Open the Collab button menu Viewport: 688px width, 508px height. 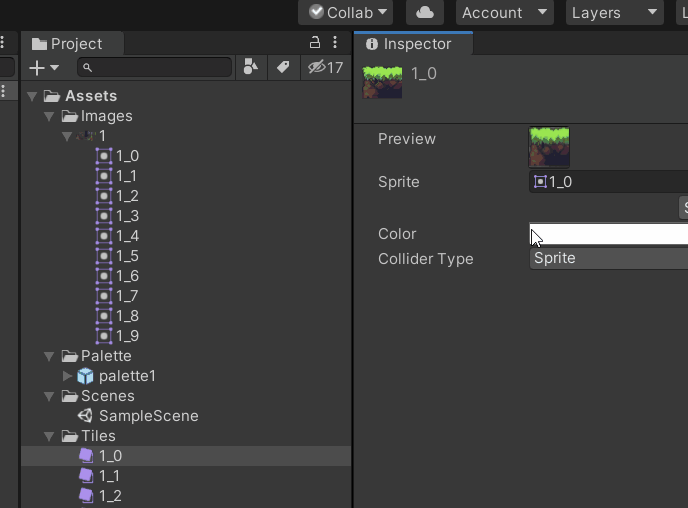(349, 12)
